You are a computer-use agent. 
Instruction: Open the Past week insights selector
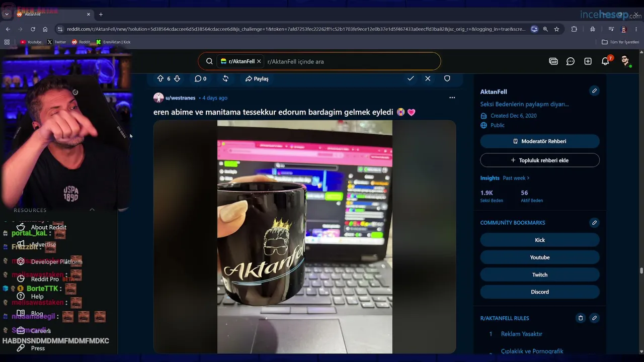pos(516,178)
